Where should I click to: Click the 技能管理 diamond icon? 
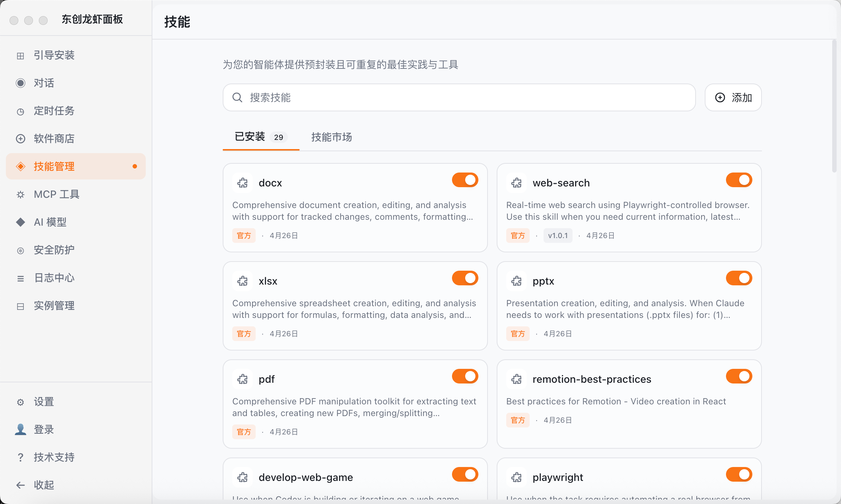21,166
